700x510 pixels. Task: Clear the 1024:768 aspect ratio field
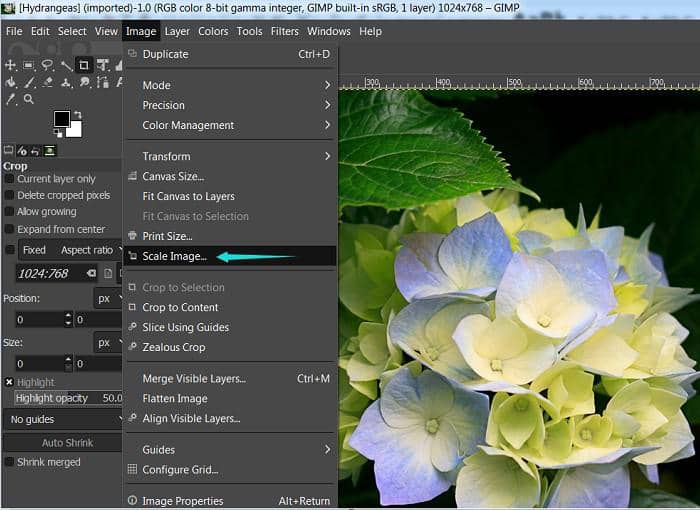point(91,273)
